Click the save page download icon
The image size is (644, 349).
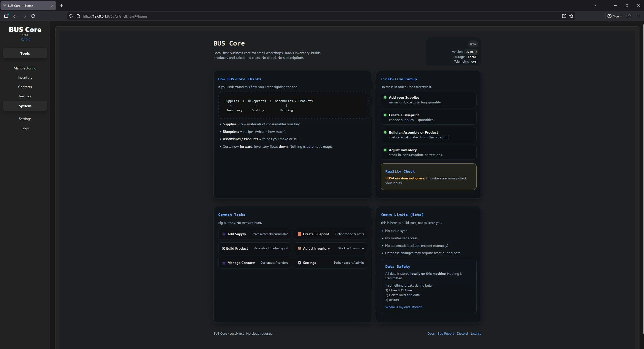(564, 16)
